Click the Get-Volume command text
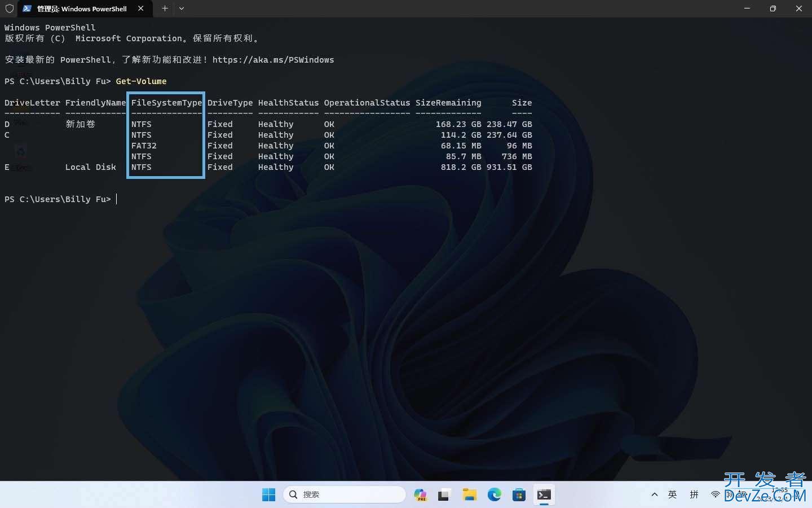The height and width of the screenshot is (508, 812). click(141, 81)
